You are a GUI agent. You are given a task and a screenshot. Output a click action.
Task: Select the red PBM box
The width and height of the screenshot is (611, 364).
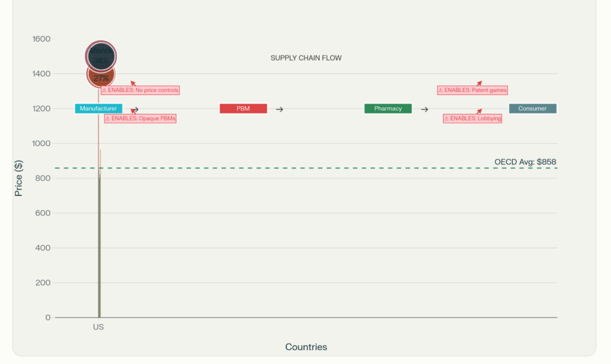click(x=243, y=109)
